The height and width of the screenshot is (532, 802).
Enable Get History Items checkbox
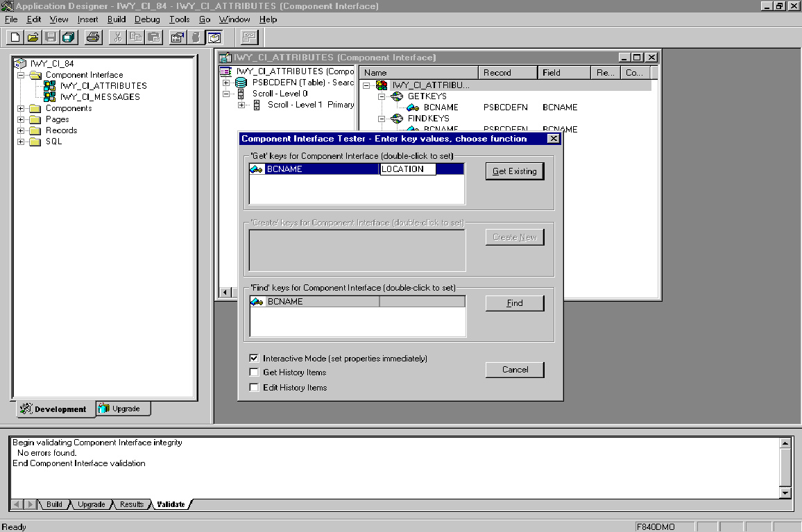pyautogui.click(x=254, y=372)
